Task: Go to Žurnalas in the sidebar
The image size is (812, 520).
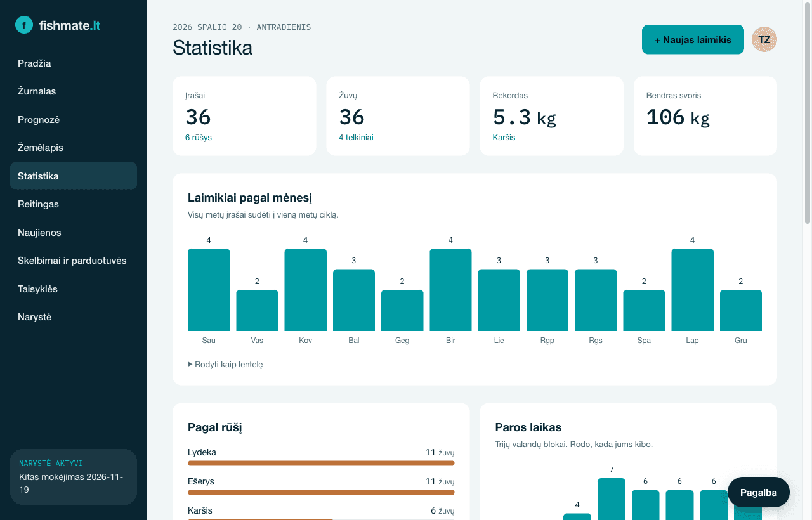Action: (x=74, y=91)
